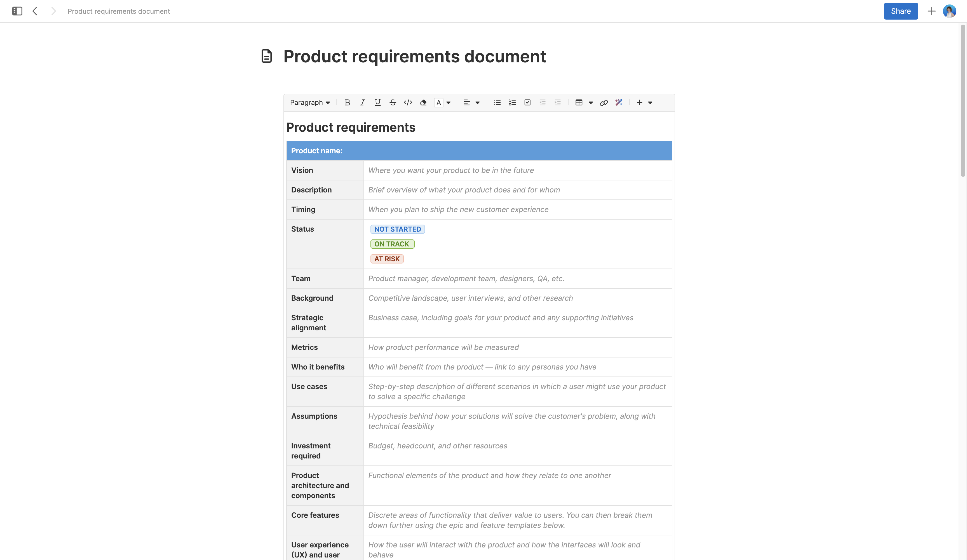
Task: Click the Share button
Action: pyautogui.click(x=901, y=11)
